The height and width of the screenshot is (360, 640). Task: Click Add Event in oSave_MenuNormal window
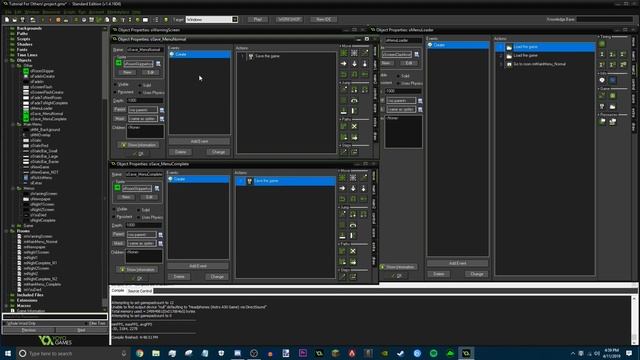pos(199,141)
